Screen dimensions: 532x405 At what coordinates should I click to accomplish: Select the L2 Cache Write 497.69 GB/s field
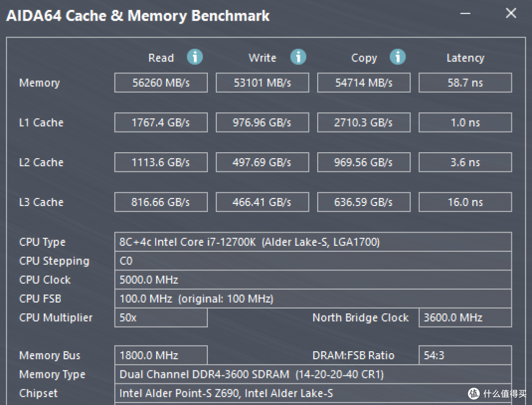click(262, 162)
